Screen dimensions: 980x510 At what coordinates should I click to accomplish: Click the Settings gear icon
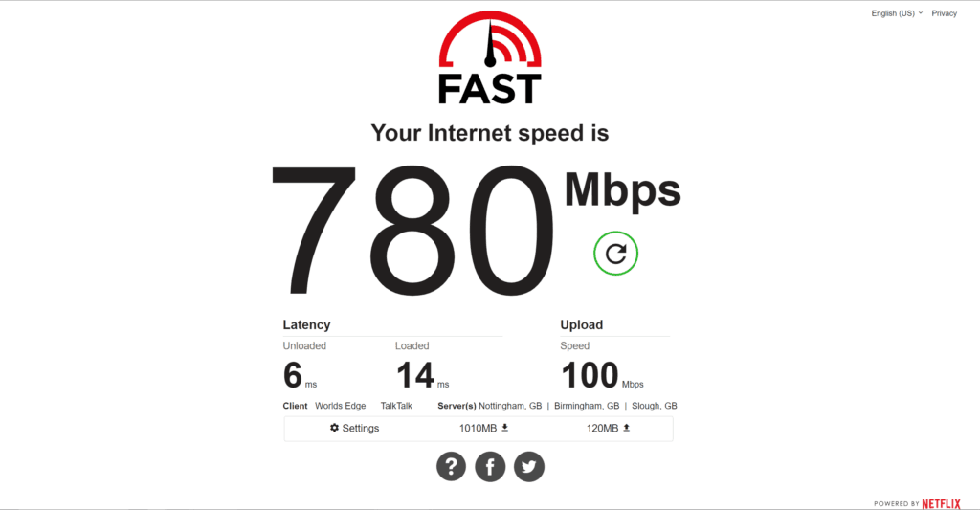pyautogui.click(x=334, y=428)
